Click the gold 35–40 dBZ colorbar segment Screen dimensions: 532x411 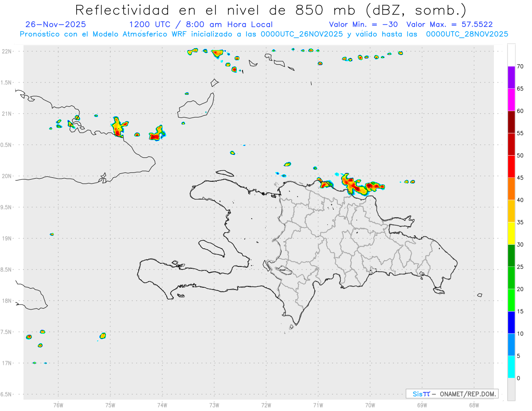(511, 211)
